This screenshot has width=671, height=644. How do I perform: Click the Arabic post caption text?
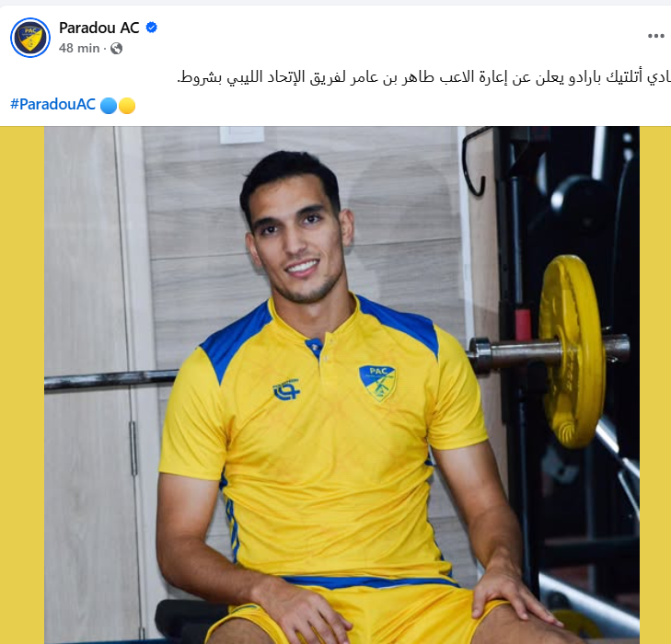pyautogui.click(x=423, y=78)
